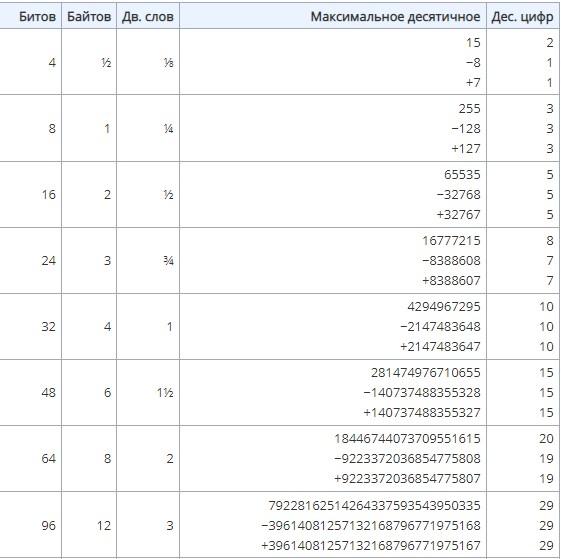Click the Битов column header

(37, 16)
